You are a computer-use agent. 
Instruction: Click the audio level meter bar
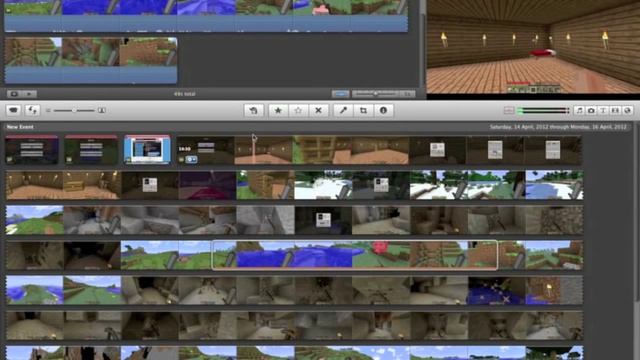[x=544, y=110]
